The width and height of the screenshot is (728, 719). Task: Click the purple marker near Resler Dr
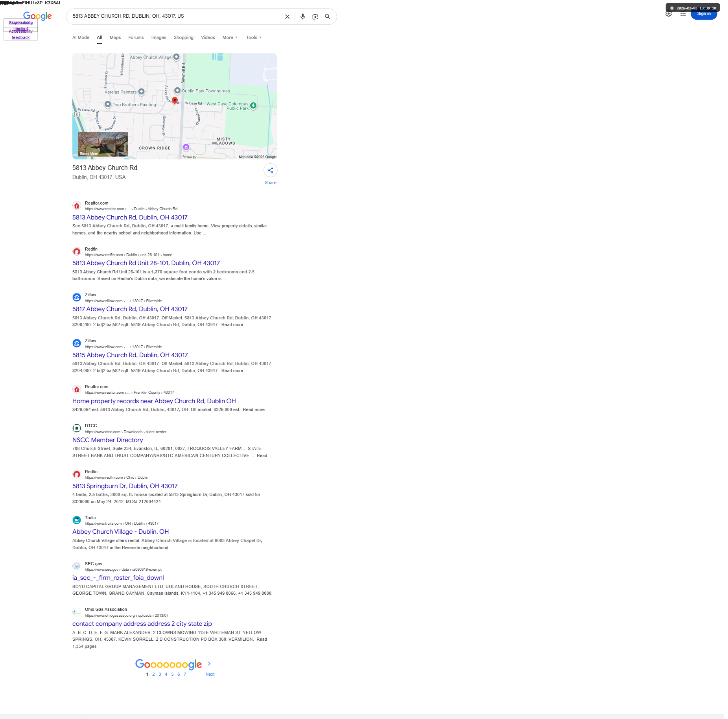point(186,147)
